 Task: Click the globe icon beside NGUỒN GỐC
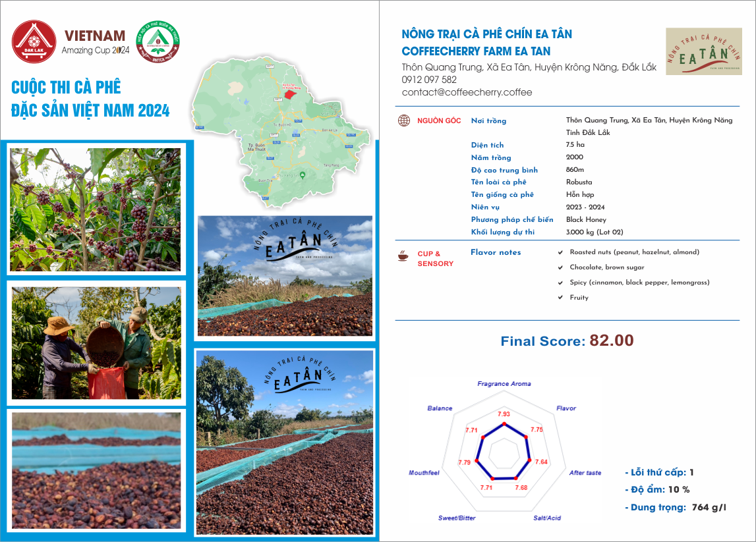[404, 121]
